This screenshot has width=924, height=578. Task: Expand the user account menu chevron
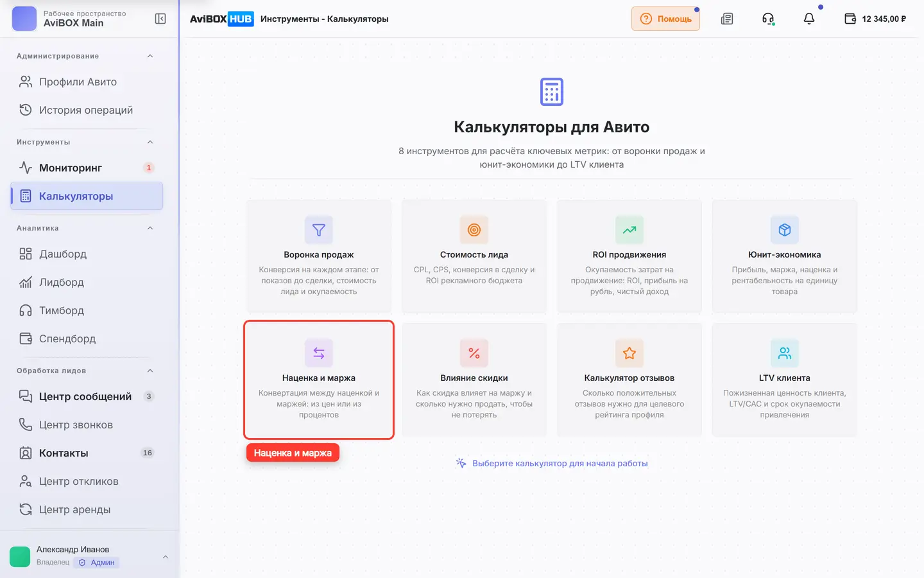pyautogui.click(x=166, y=557)
